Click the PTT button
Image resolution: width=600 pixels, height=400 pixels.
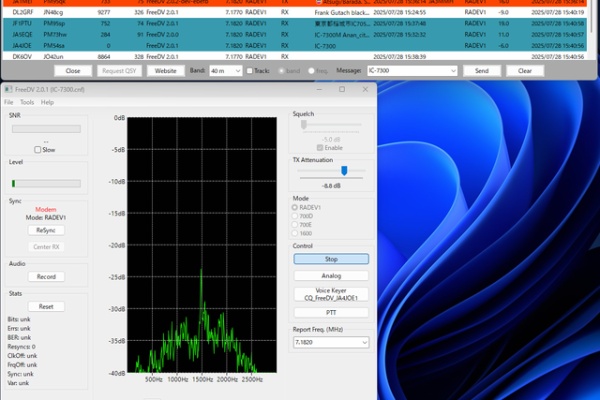point(331,313)
